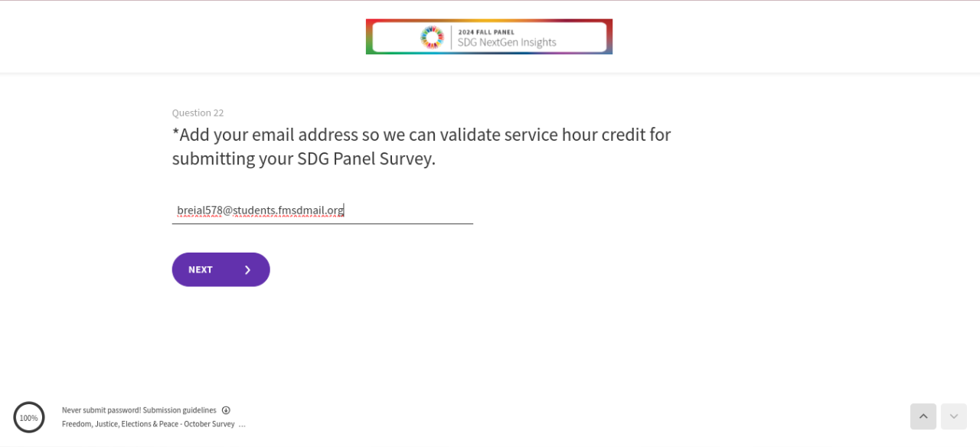Click the "2024 FALL PANEL" banner text
The height and width of the screenshot is (447, 980).
(486, 32)
